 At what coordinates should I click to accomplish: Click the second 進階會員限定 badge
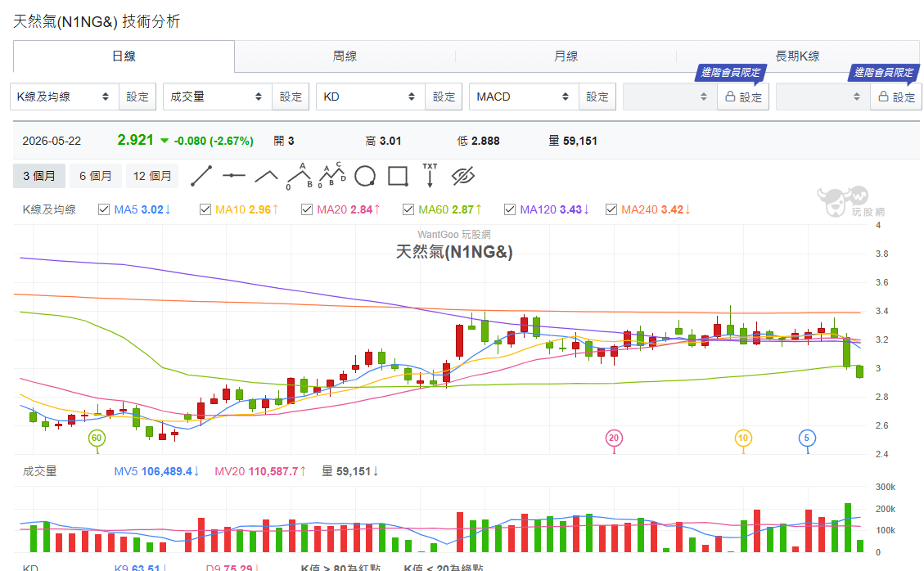pyautogui.click(x=884, y=72)
